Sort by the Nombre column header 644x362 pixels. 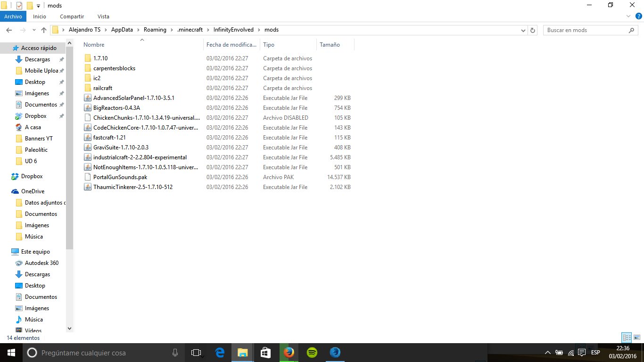[x=94, y=45]
